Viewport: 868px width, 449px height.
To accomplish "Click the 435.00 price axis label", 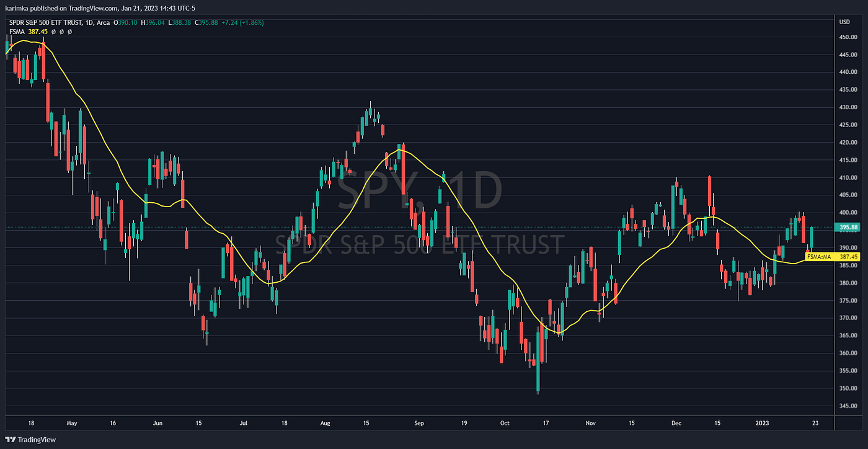I will 847,90.
